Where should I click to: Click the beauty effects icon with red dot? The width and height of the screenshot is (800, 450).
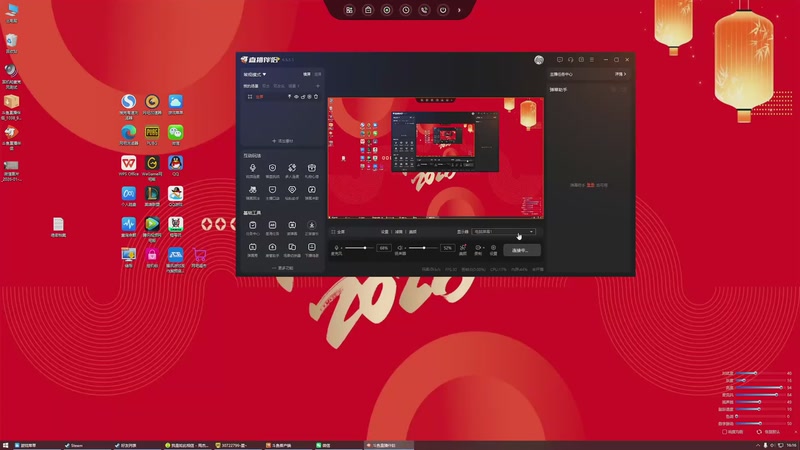pyautogui.click(x=463, y=249)
